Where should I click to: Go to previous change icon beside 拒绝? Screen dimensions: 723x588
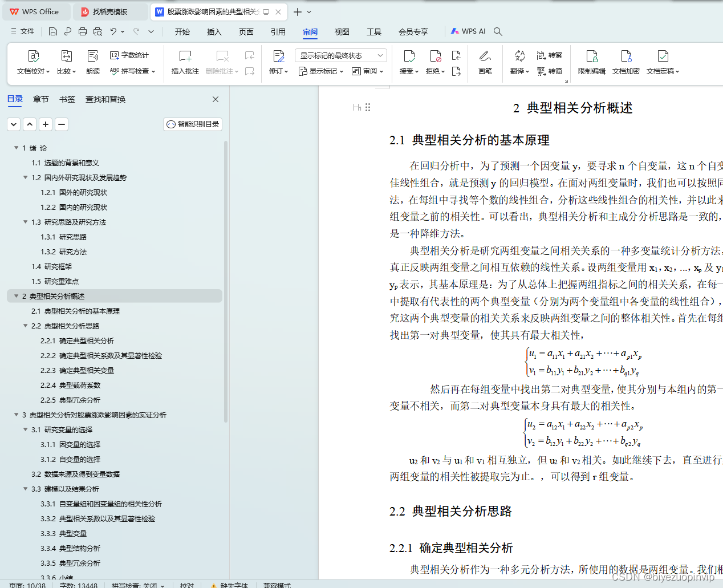[456, 55]
